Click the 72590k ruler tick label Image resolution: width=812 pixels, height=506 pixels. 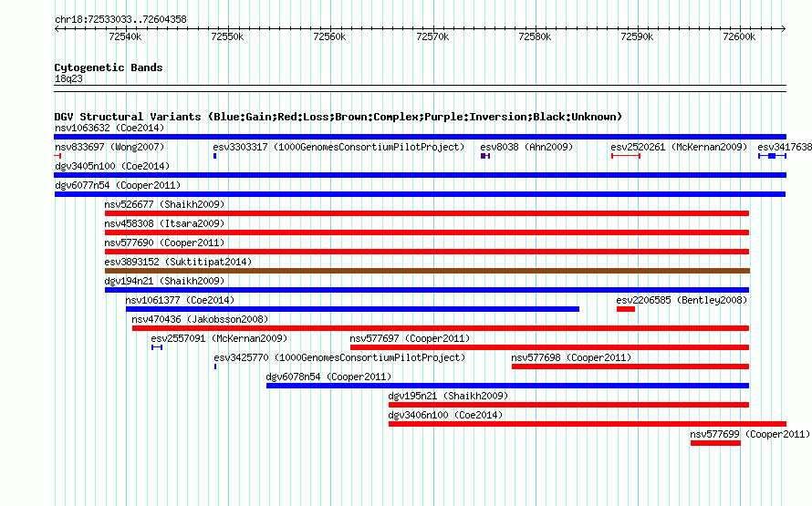coord(637,36)
